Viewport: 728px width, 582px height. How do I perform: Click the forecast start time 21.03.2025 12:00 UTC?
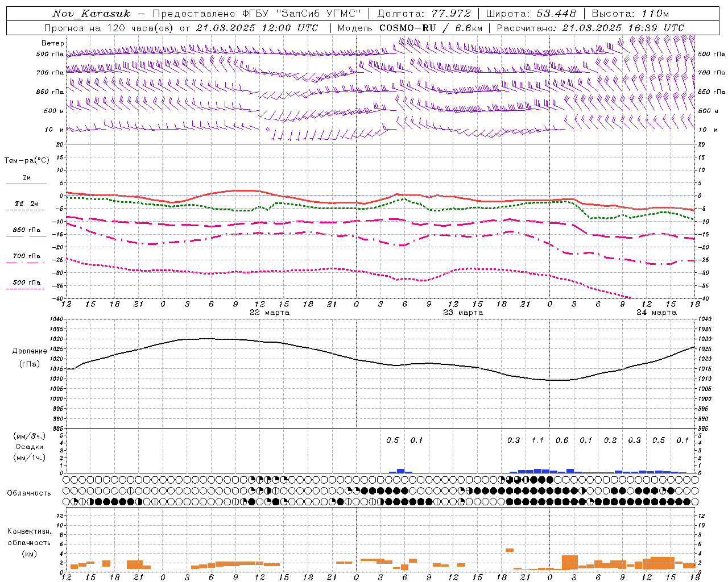pyautogui.click(x=257, y=28)
